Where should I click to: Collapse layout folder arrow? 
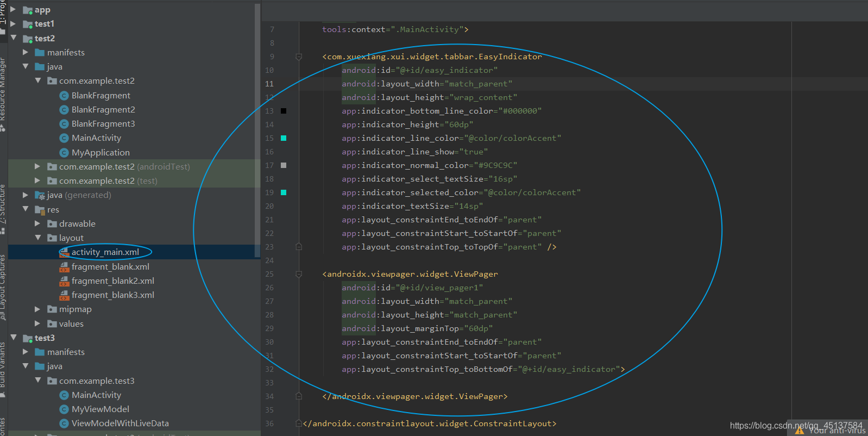38,238
